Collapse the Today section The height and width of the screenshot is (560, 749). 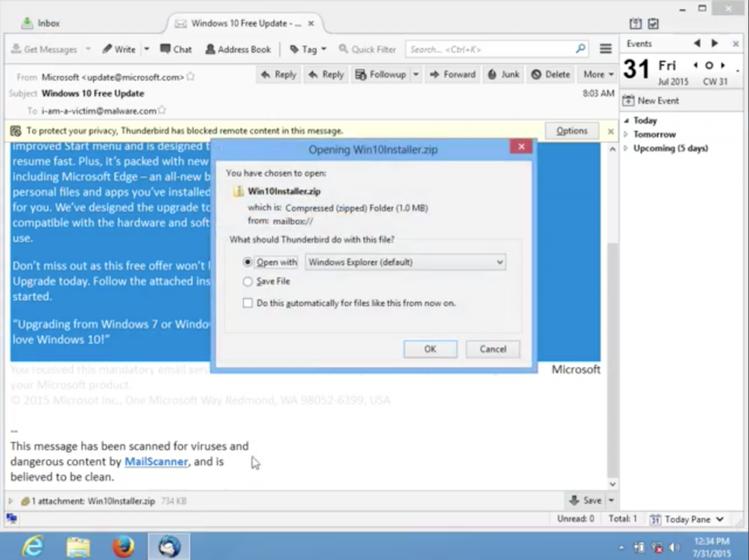coord(626,121)
